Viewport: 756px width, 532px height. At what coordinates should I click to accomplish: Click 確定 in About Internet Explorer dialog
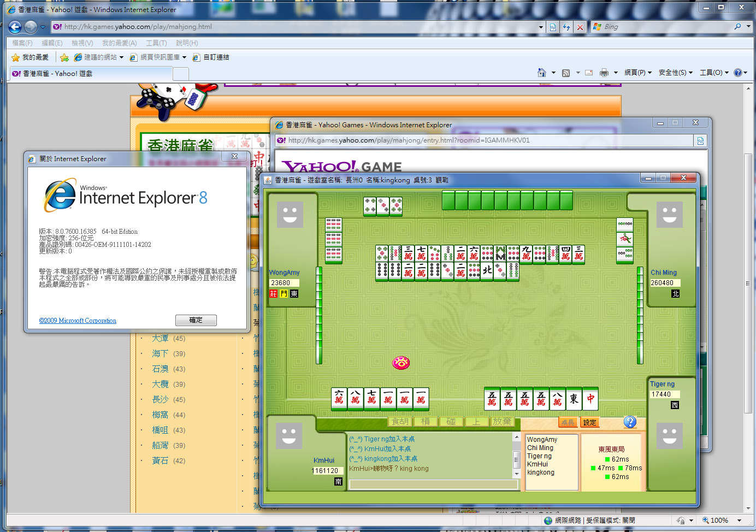[x=196, y=320]
